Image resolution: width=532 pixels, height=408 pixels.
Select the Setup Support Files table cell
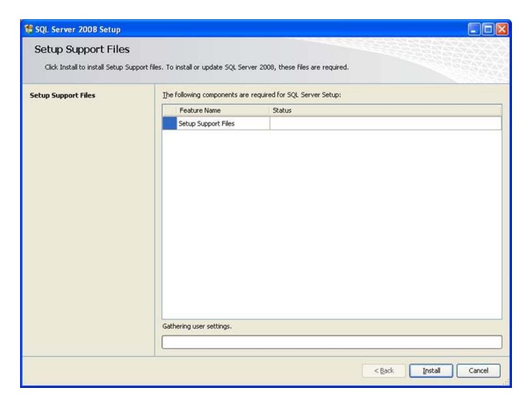pyautogui.click(x=223, y=124)
